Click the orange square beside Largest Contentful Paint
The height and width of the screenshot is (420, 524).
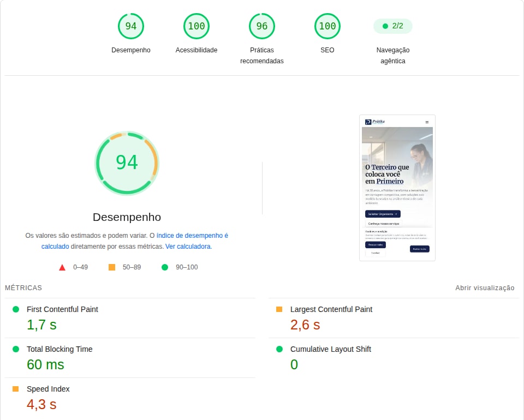coord(279,309)
